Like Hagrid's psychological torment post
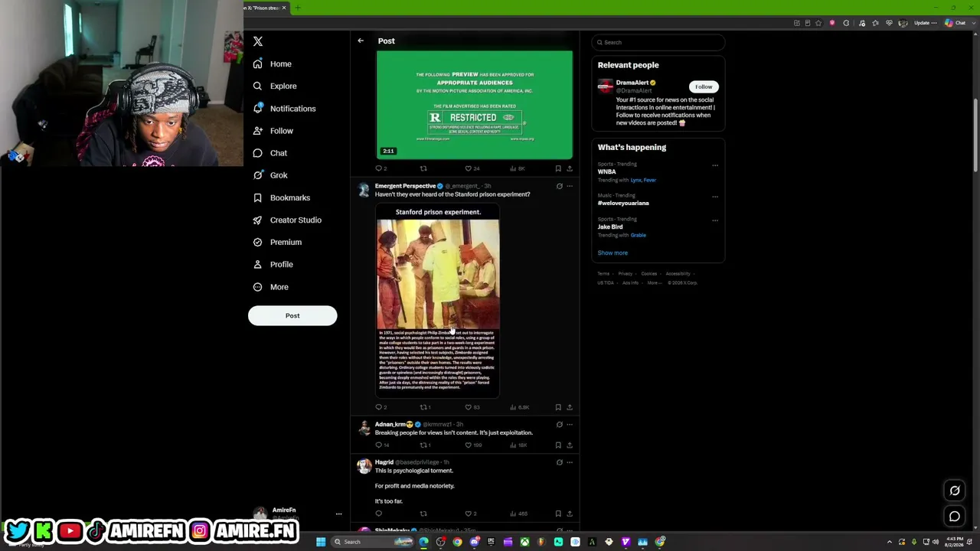 point(469,514)
